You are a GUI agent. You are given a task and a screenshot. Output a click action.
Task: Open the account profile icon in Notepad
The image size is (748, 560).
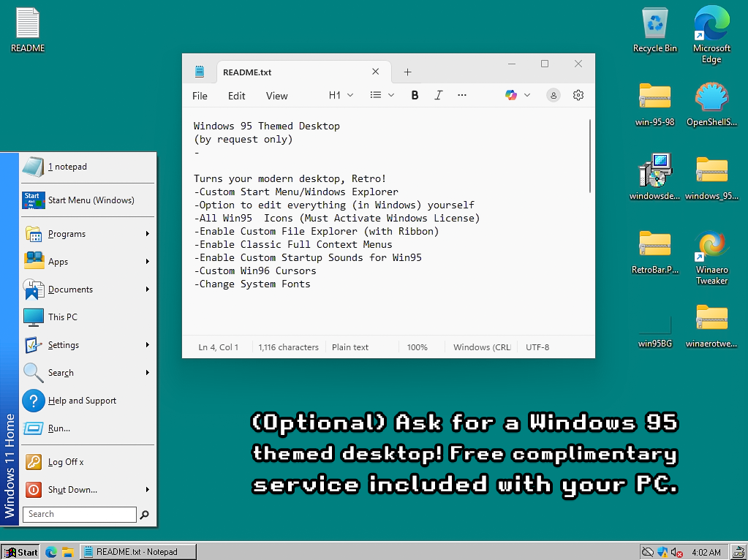click(554, 95)
